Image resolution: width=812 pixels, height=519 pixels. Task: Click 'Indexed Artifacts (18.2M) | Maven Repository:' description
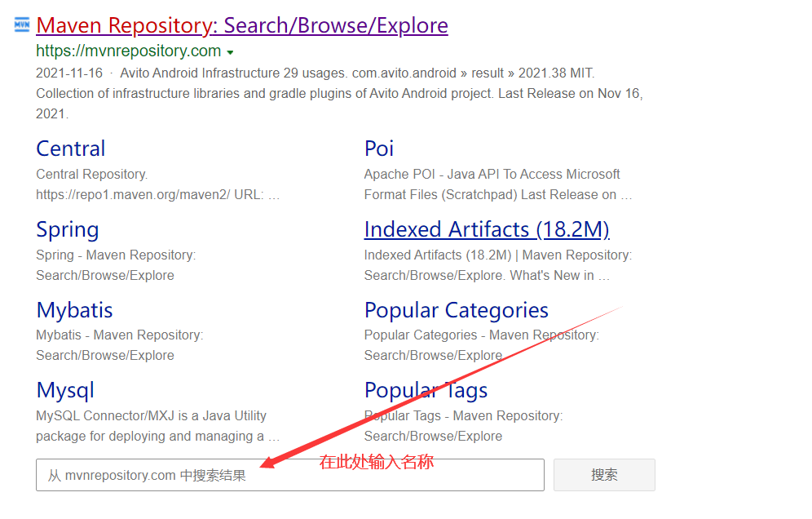pyautogui.click(x=498, y=255)
